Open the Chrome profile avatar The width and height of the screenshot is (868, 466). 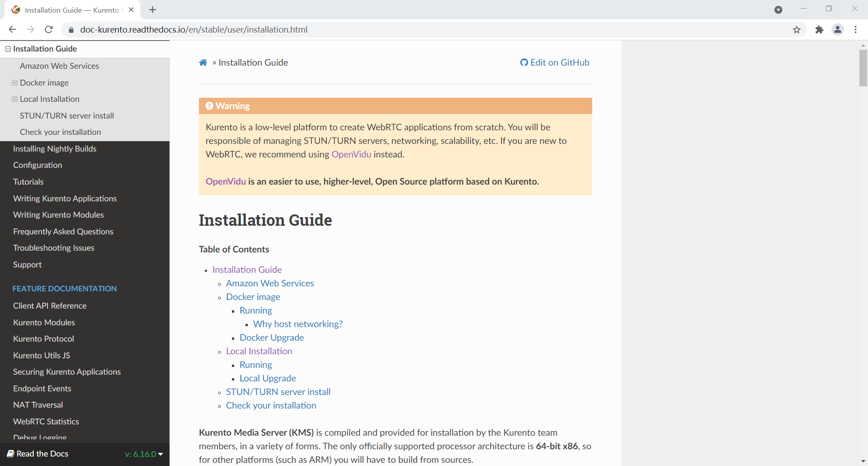838,29
